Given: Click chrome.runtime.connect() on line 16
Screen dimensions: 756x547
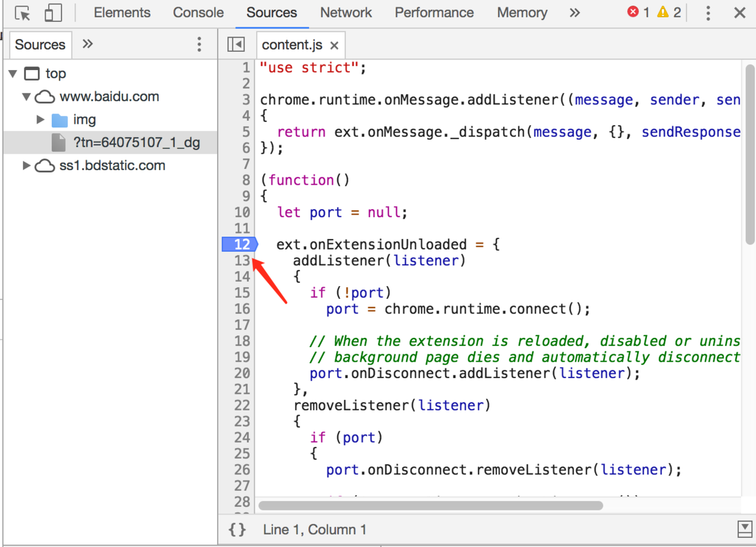Looking at the screenshot, I should (x=487, y=309).
